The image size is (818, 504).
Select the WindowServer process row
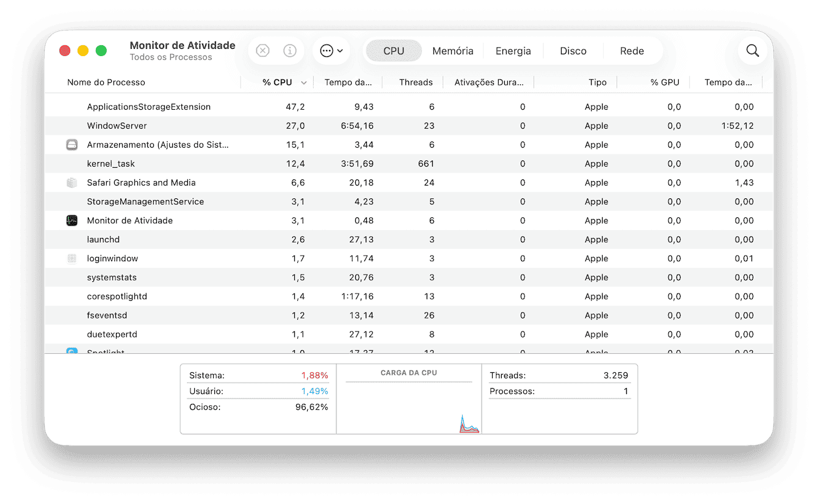409,126
